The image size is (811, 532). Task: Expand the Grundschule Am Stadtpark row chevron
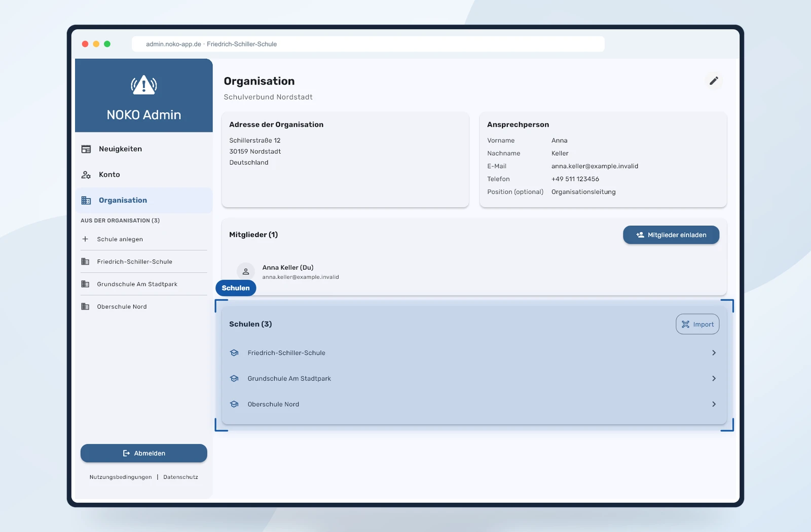point(714,378)
